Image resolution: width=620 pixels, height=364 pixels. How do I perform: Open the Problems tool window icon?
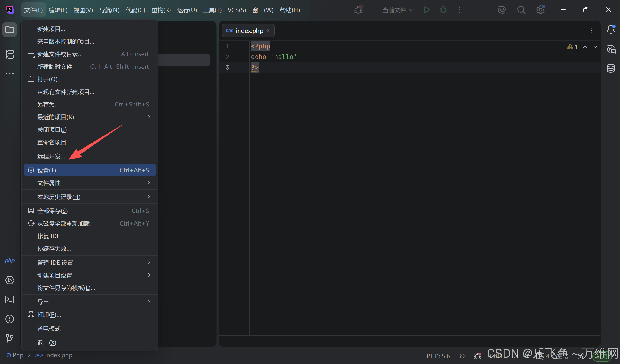10,319
